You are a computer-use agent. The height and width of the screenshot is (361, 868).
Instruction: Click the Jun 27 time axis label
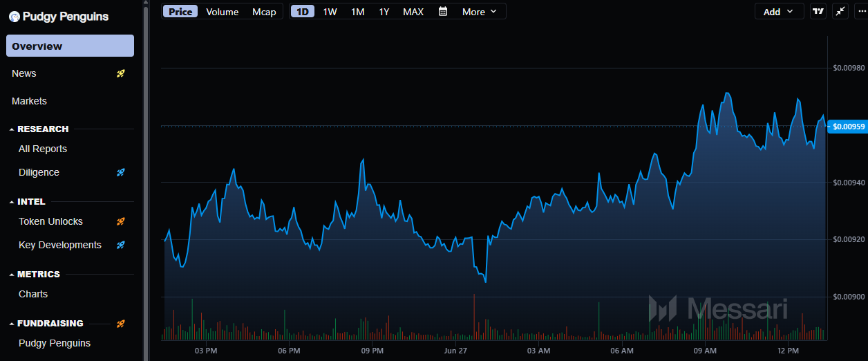455,351
